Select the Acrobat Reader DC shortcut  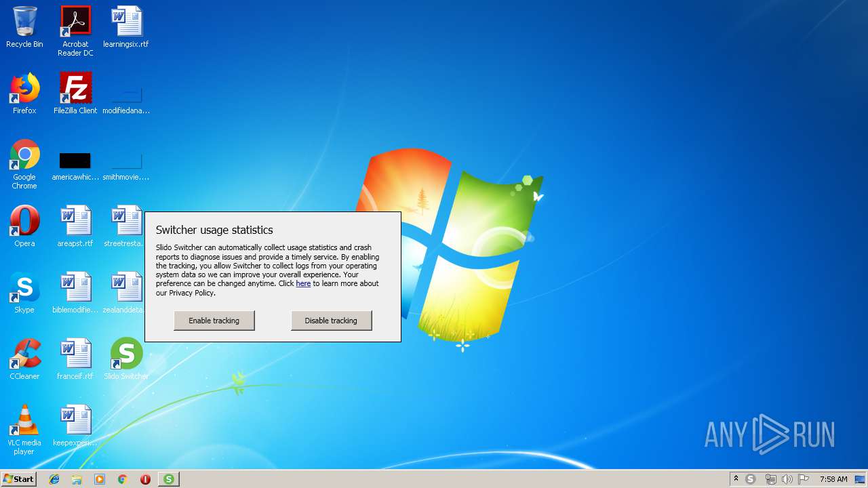pyautogui.click(x=75, y=31)
